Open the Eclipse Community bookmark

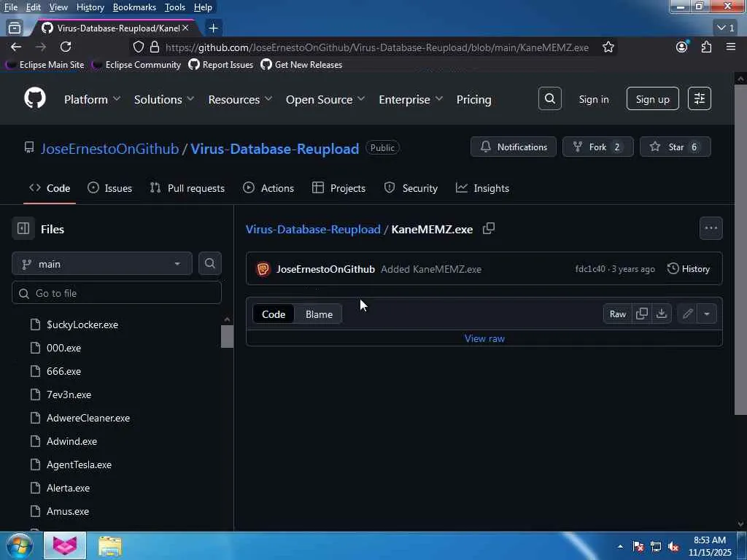pos(136,64)
